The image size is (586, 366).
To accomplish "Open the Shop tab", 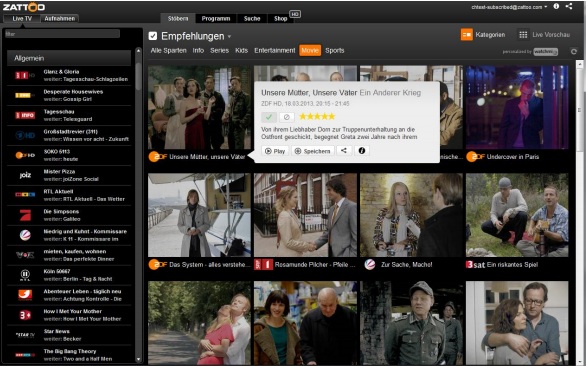I will (x=280, y=18).
